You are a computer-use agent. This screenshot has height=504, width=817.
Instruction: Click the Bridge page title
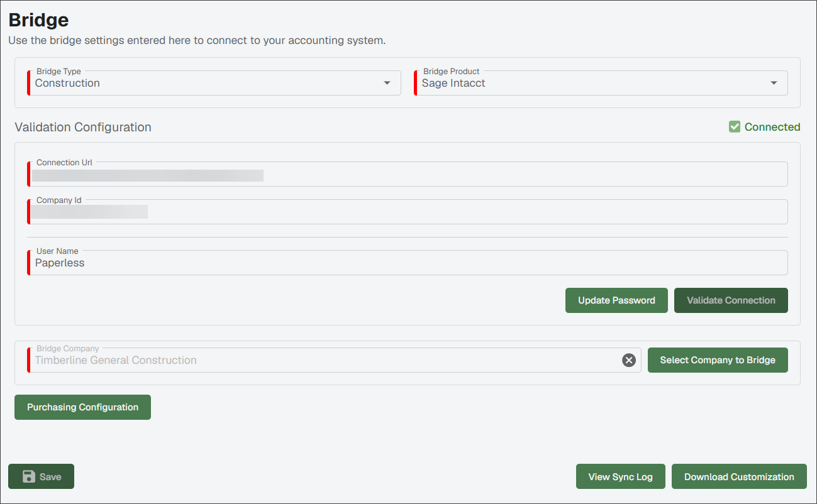38,19
